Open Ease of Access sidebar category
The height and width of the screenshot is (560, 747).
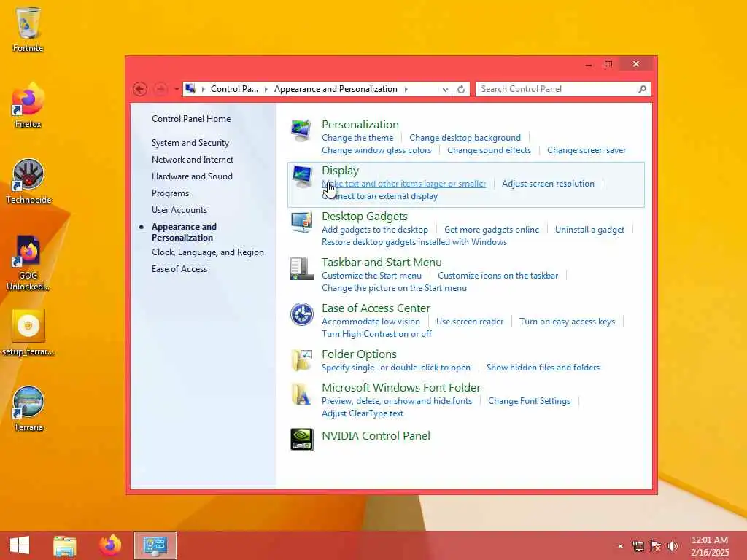[179, 269]
